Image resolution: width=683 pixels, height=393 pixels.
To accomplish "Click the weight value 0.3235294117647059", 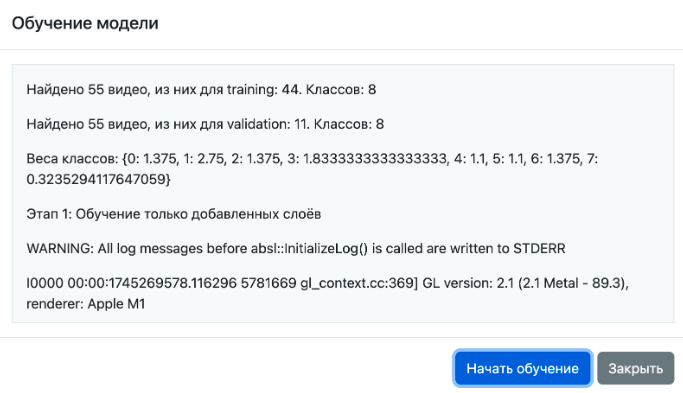I will click(x=97, y=179).
